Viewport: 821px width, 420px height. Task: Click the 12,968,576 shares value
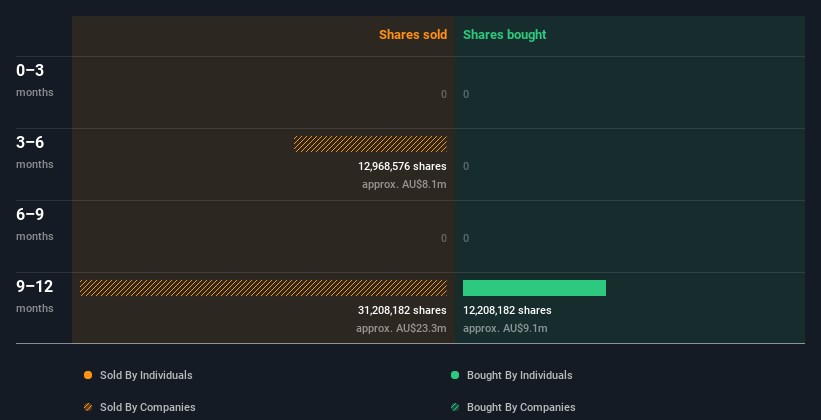coord(402,167)
